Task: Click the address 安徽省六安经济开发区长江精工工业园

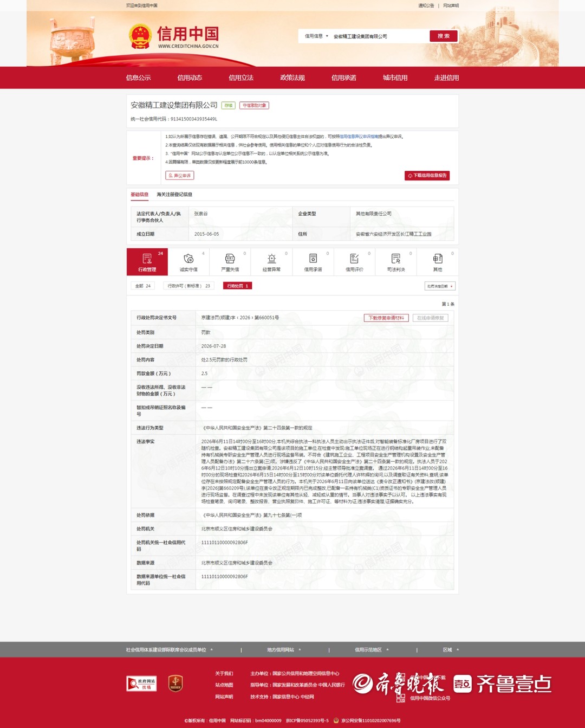Action: point(393,234)
